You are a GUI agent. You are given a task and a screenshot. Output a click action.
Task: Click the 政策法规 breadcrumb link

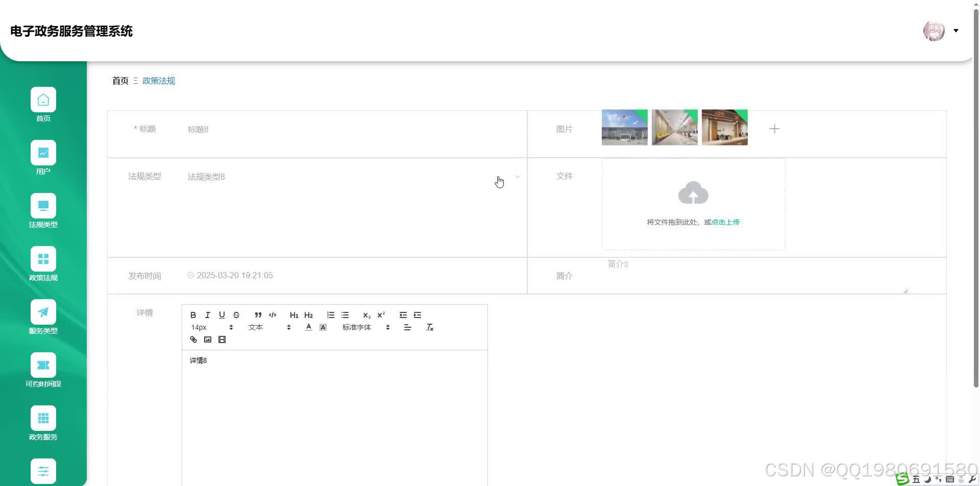(x=159, y=81)
